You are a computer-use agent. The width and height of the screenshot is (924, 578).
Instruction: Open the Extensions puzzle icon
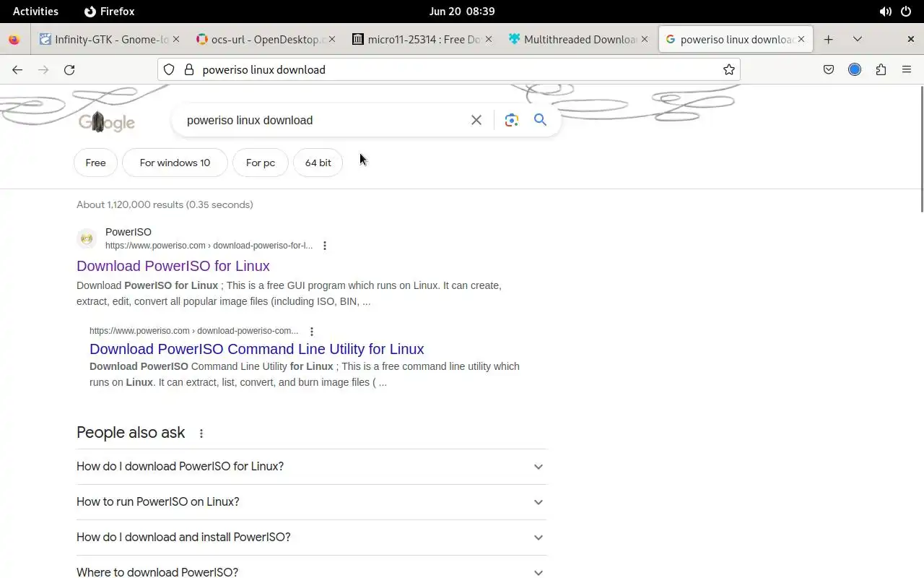pyautogui.click(x=881, y=69)
